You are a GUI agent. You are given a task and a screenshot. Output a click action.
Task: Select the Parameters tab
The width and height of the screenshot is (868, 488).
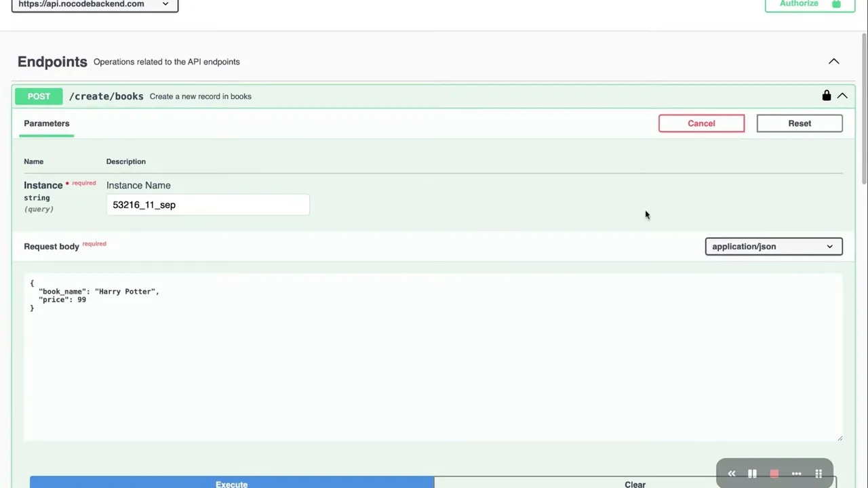coord(47,123)
